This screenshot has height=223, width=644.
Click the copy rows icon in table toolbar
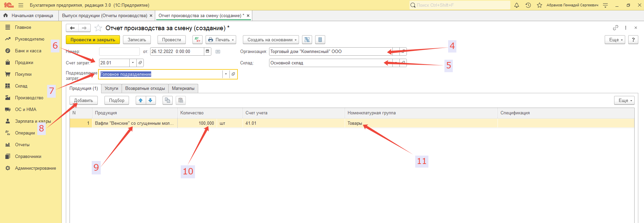(167, 100)
